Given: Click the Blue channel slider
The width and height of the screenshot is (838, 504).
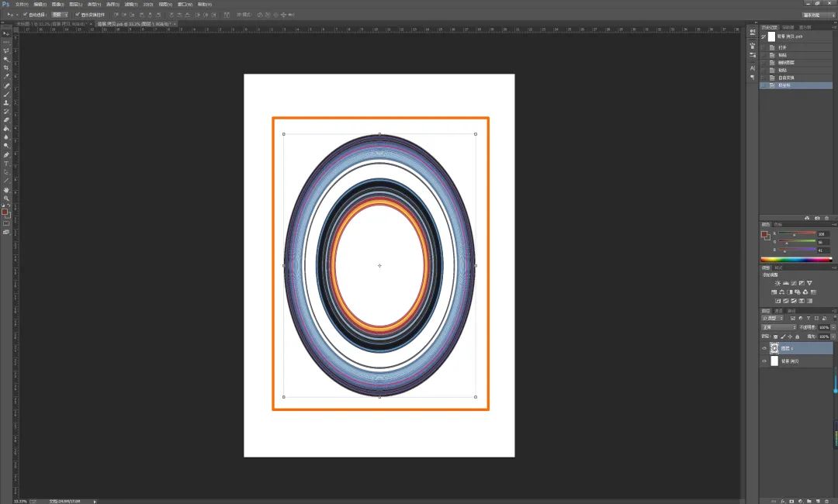Looking at the screenshot, I should pyautogui.click(x=797, y=250).
